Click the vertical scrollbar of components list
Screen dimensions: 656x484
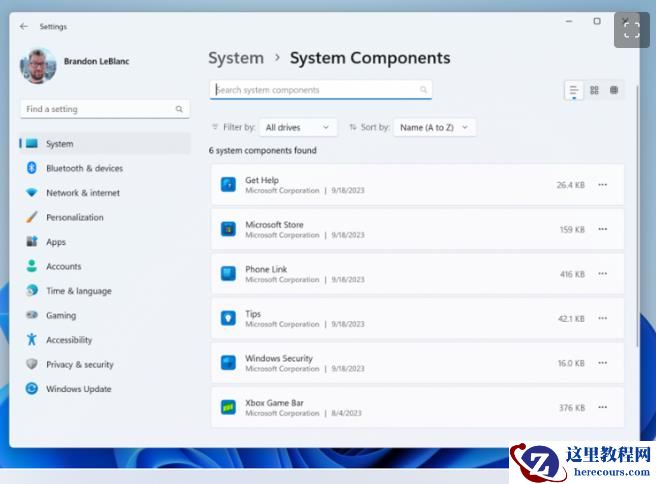pyautogui.click(x=637, y=215)
